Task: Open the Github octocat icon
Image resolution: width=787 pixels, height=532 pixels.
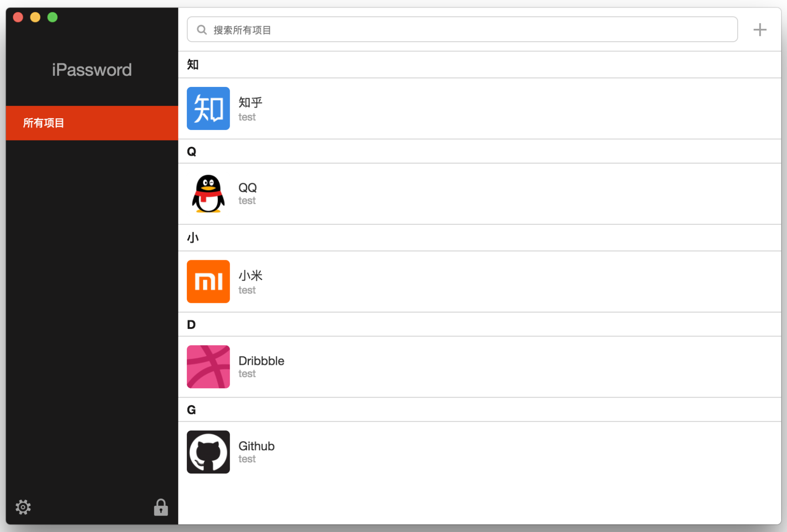Action: pos(208,452)
